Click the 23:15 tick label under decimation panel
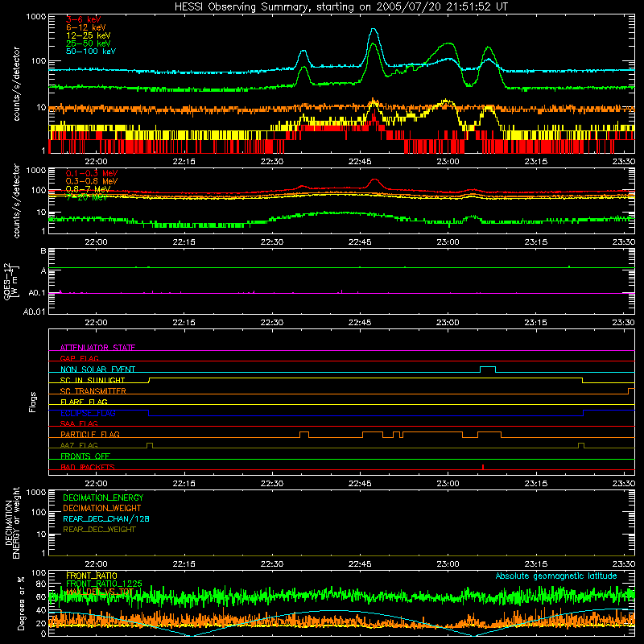Screen dimensions: 644x644 (535, 564)
